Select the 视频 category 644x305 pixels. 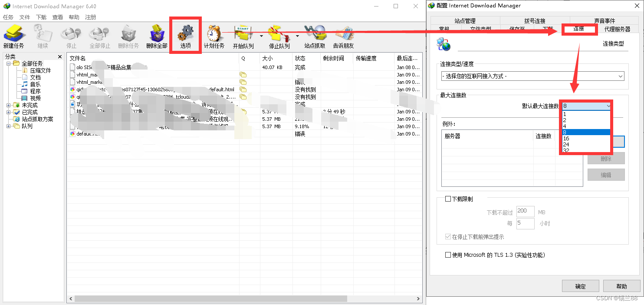(x=35, y=98)
